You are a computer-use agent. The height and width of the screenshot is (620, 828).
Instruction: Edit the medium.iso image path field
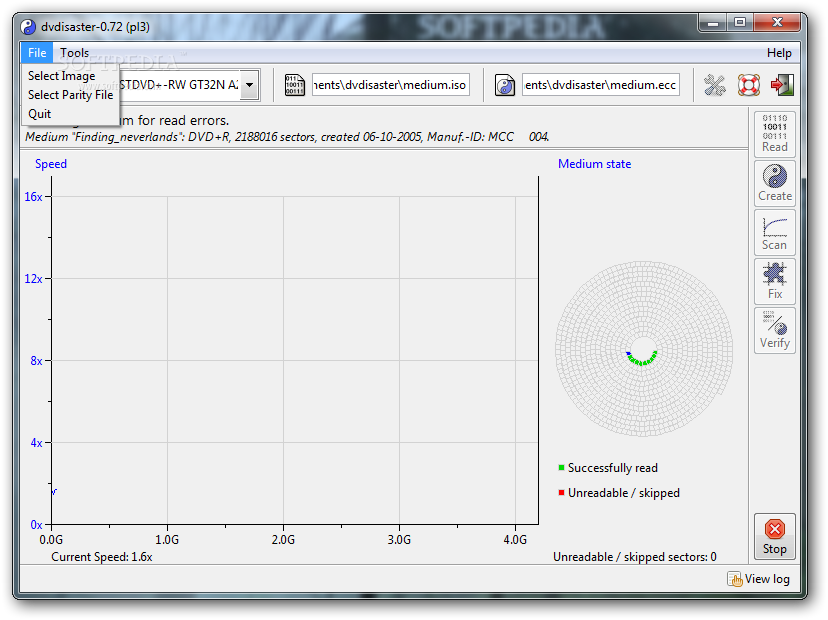391,85
